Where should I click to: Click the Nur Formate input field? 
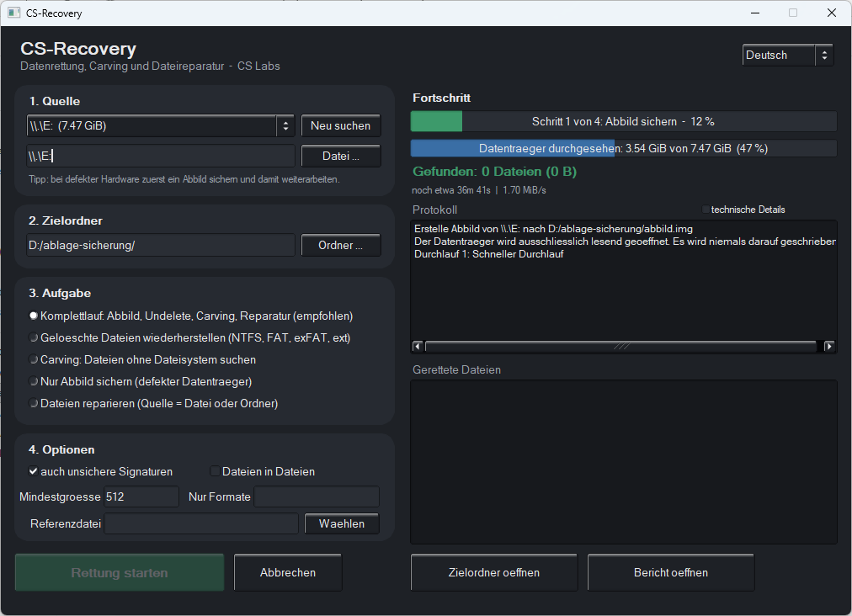click(317, 497)
